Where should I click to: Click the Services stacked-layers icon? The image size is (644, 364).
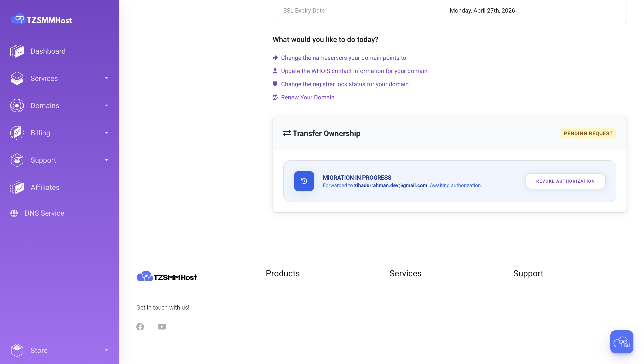coord(17,78)
